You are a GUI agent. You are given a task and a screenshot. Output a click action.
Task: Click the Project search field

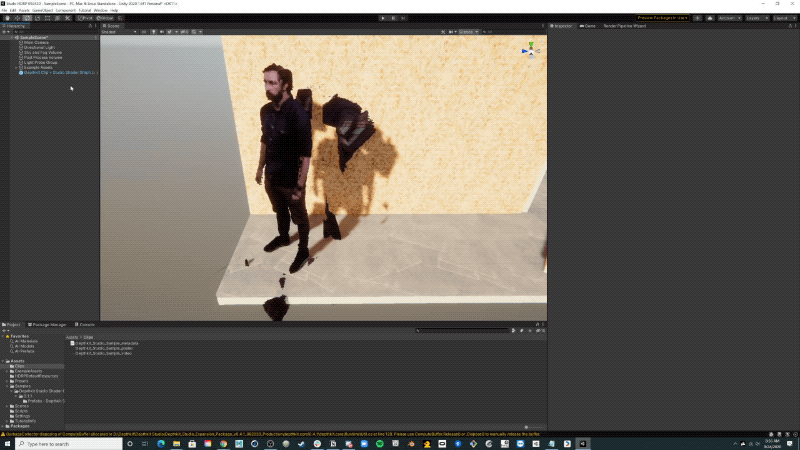pos(463,331)
